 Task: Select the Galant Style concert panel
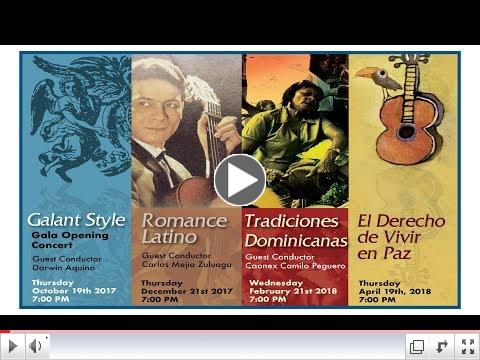pos(76,180)
